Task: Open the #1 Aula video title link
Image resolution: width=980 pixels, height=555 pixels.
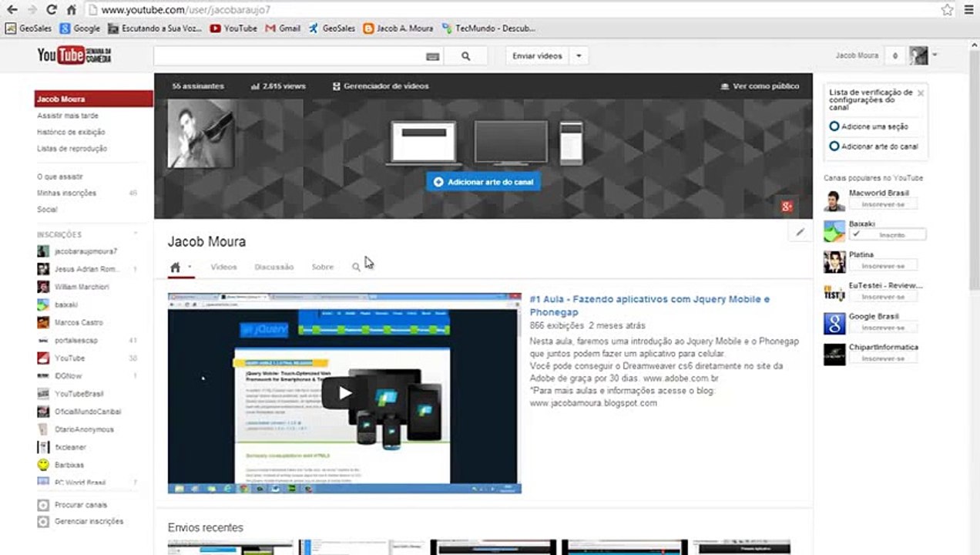Action: click(x=649, y=305)
